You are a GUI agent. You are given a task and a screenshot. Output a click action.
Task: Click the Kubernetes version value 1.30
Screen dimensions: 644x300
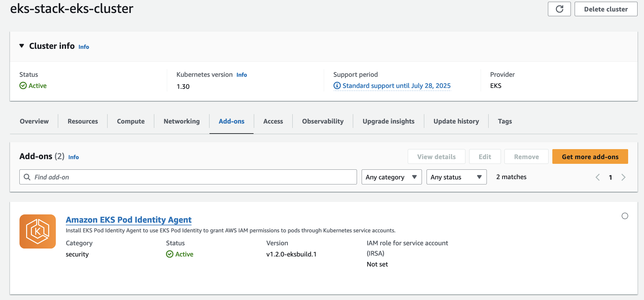(x=183, y=86)
